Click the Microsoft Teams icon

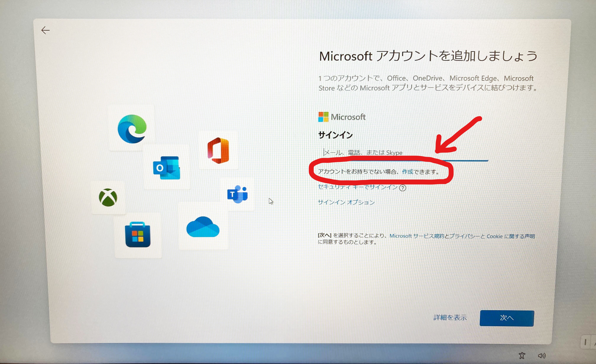click(x=237, y=194)
